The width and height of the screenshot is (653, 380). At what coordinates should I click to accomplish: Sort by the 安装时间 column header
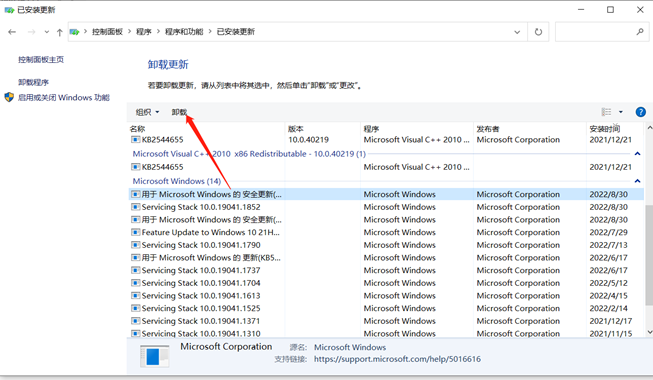(605, 129)
